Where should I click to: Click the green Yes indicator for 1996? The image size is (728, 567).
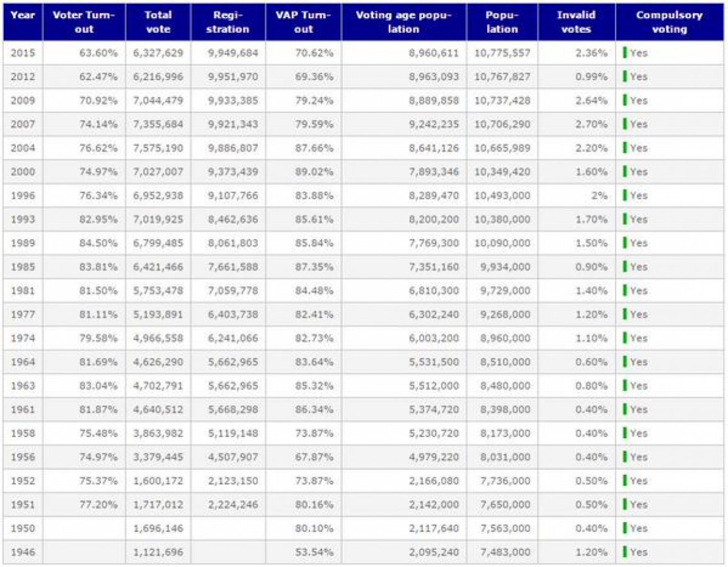pyautogui.click(x=625, y=195)
